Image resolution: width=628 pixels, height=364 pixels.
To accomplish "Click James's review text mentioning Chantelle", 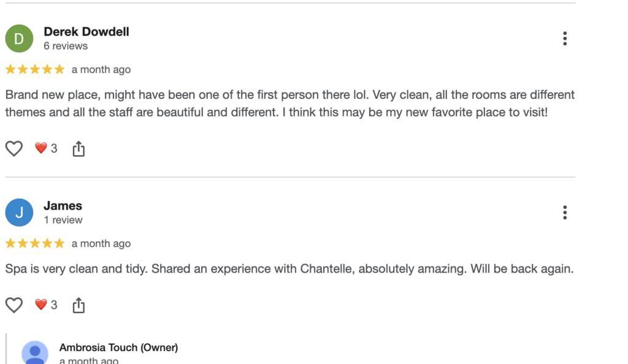I will coord(289,268).
